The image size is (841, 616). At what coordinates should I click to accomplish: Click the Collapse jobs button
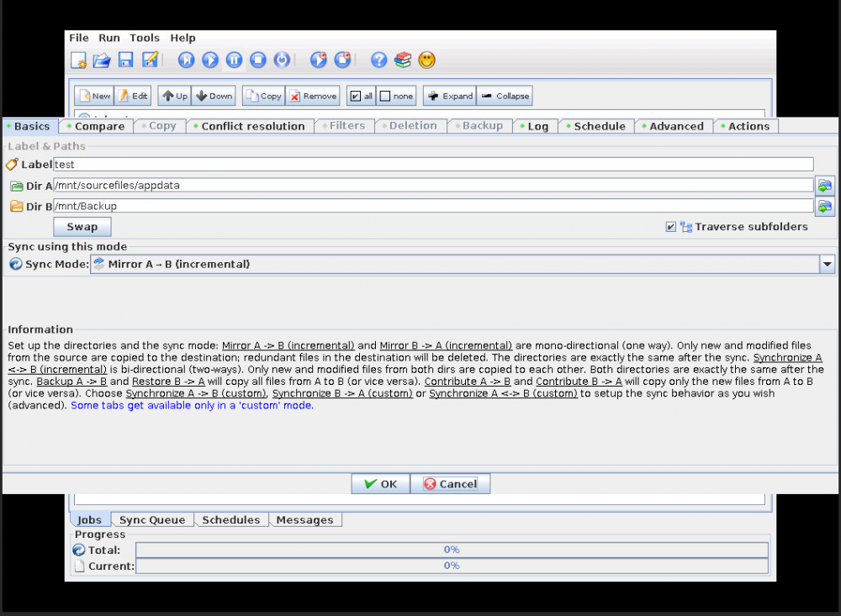pyautogui.click(x=505, y=96)
